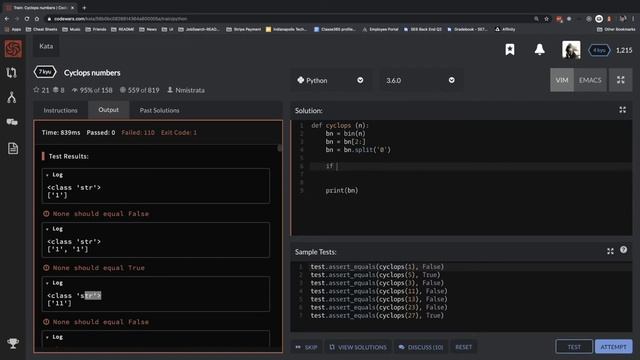Screen dimensions: 640x360
Task: Open the docs page icon in sidebar
Action: tap(13, 148)
